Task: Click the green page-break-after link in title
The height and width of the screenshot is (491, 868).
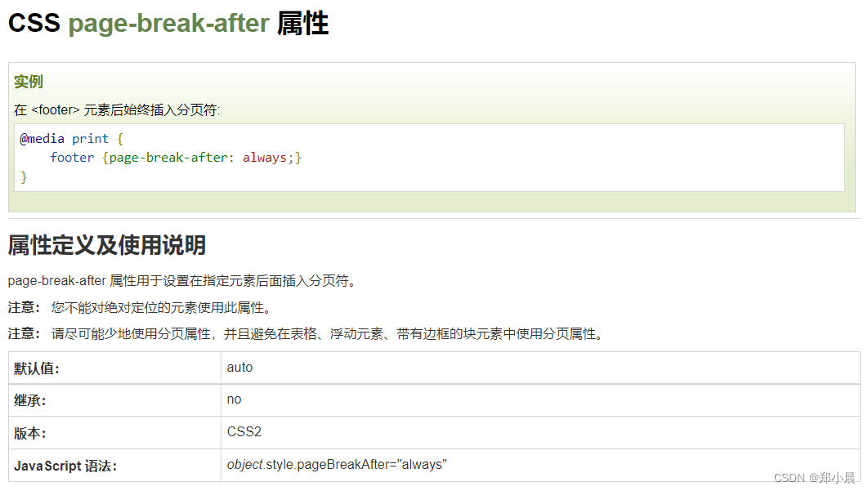Action: [168, 23]
